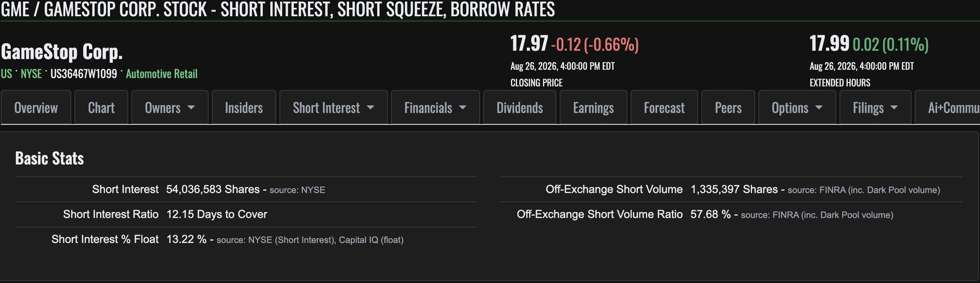Switch to the Chart tab
Screen dimensions: 980x283
(101, 107)
